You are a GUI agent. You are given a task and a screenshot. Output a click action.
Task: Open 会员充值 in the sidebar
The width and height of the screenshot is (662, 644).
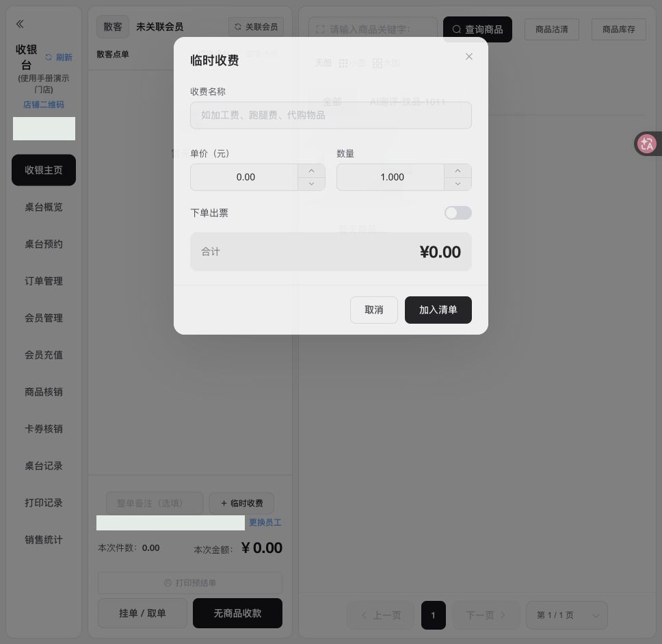(x=44, y=355)
